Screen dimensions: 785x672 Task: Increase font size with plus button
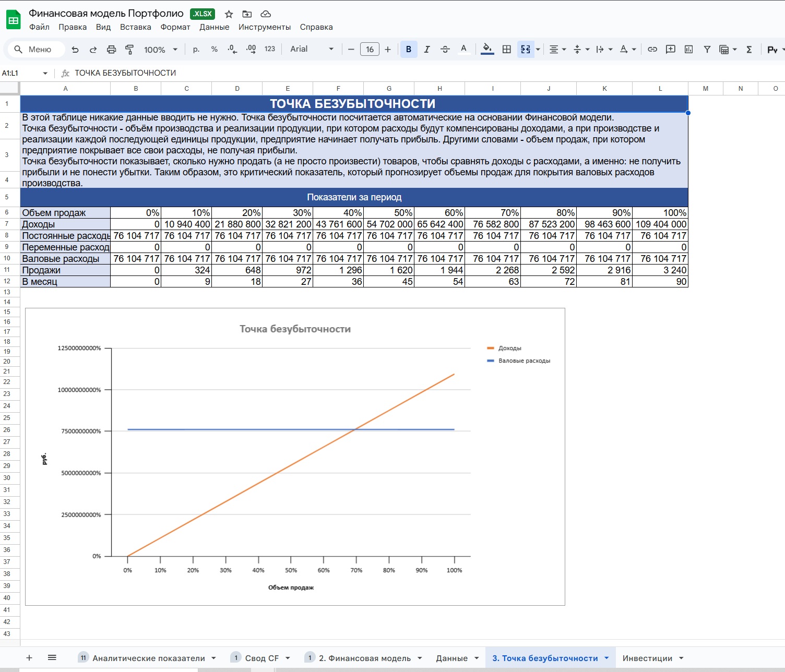(388, 49)
